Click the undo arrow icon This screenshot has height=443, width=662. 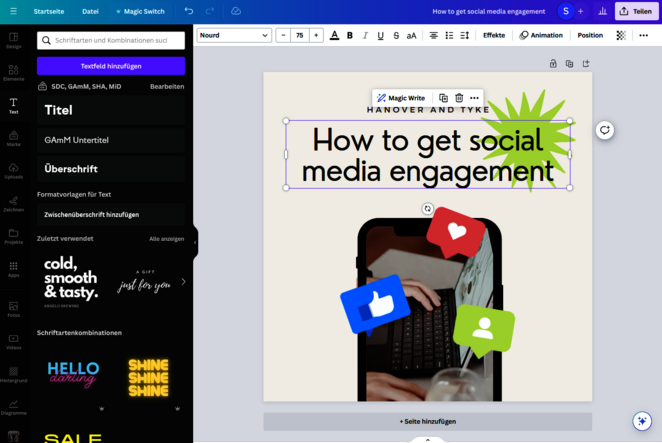(x=188, y=11)
